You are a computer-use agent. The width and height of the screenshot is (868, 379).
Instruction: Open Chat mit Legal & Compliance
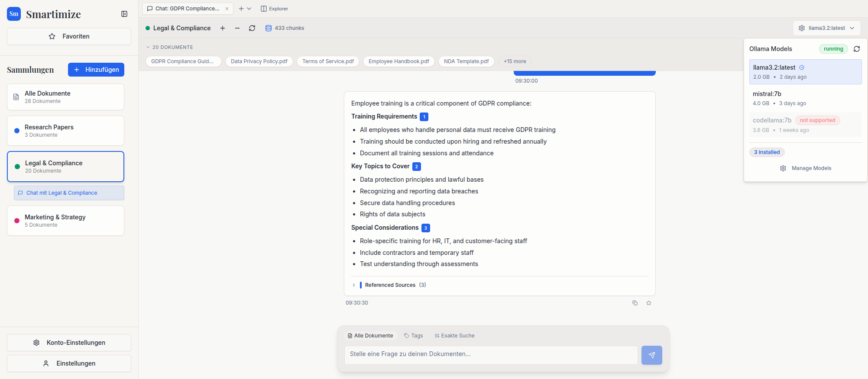[69, 193]
